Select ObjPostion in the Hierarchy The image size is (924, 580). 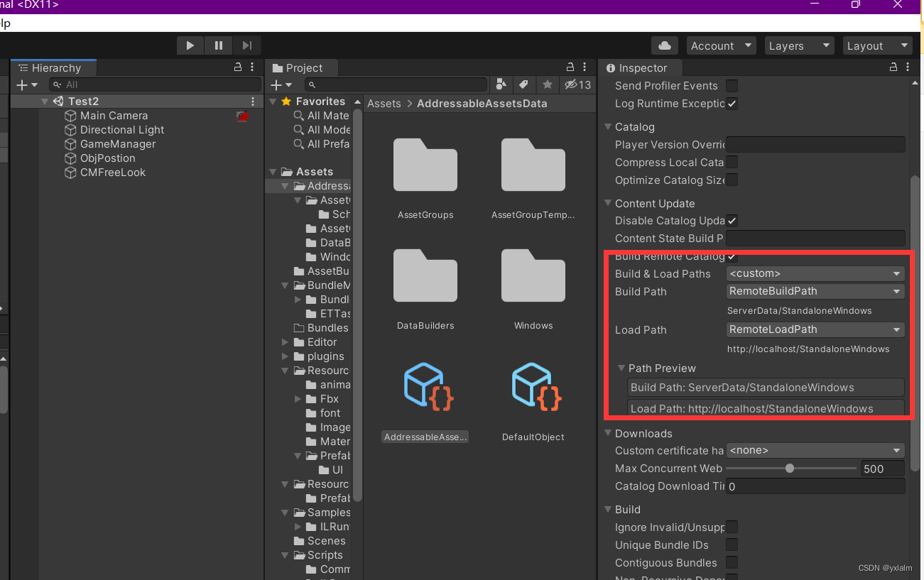tap(107, 158)
